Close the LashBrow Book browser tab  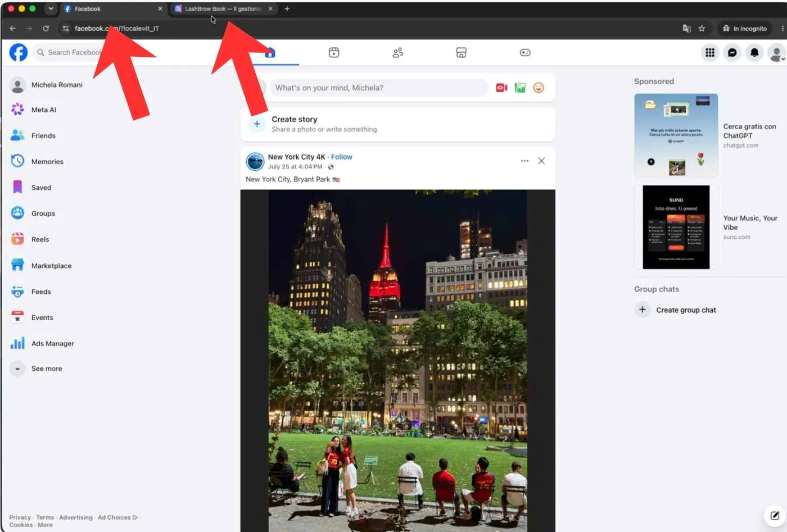pyautogui.click(x=270, y=9)
